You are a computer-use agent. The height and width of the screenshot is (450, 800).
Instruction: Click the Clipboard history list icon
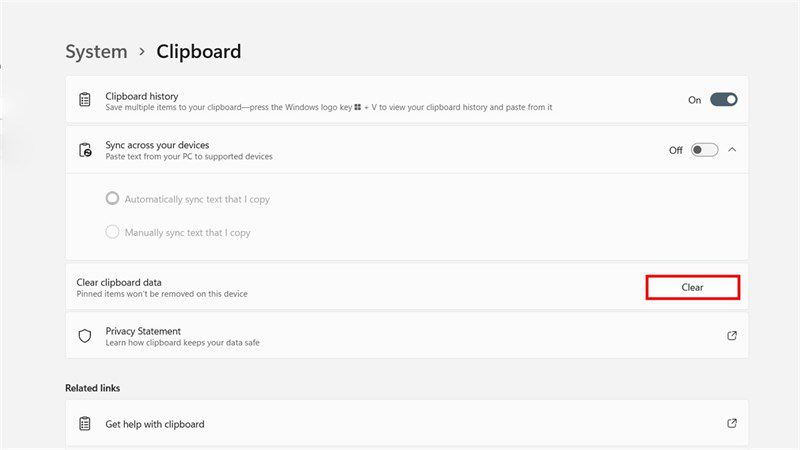pyautogui.click(x=85, y=99)
